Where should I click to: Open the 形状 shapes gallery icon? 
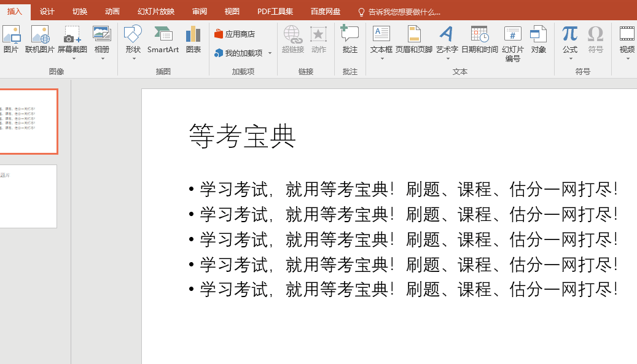coord(133,34)
